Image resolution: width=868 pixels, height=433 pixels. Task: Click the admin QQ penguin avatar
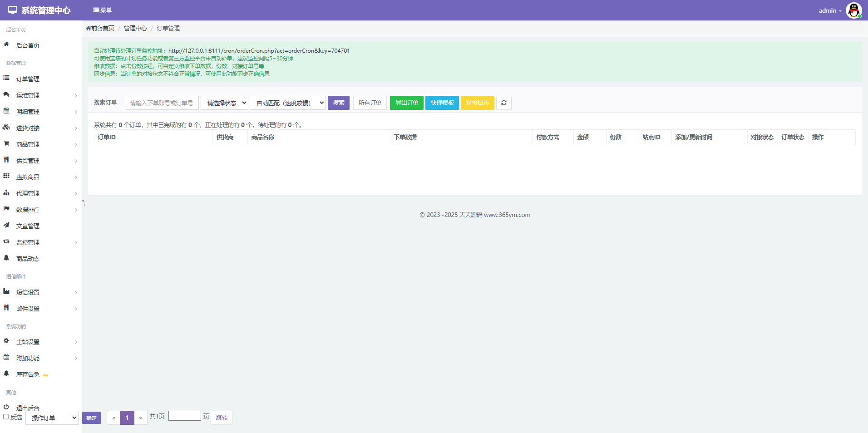pos(853,10)
